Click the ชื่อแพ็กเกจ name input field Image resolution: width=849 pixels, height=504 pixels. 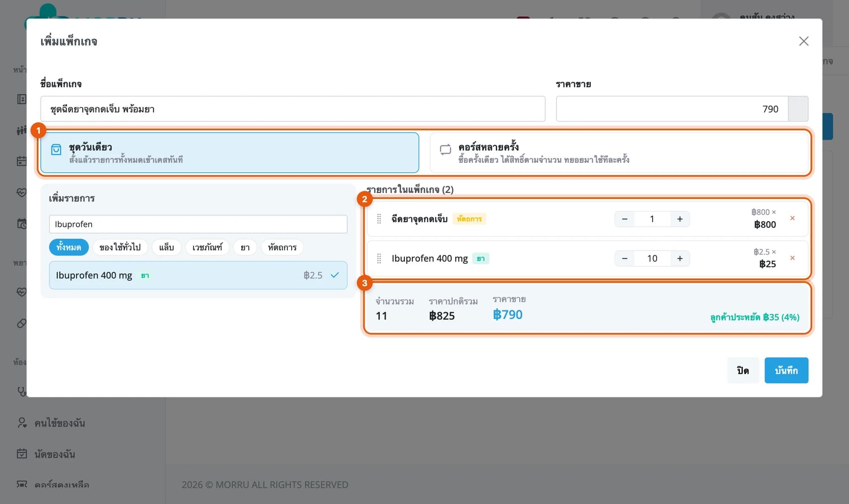[x=293, y=109]
